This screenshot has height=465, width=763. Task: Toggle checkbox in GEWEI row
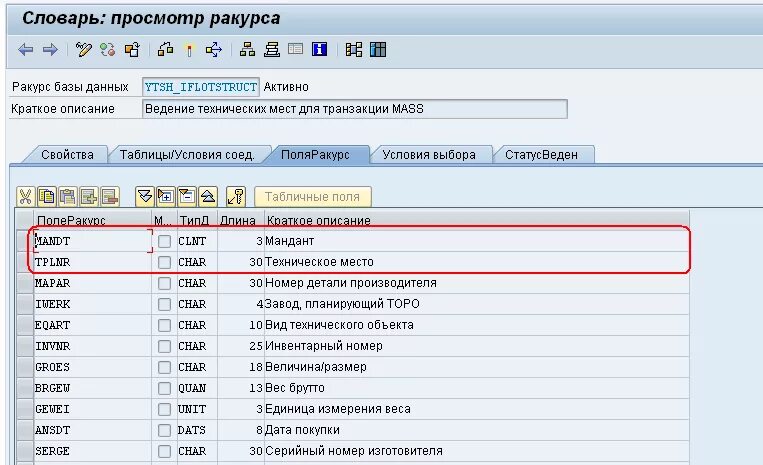[x=164, y=409]
